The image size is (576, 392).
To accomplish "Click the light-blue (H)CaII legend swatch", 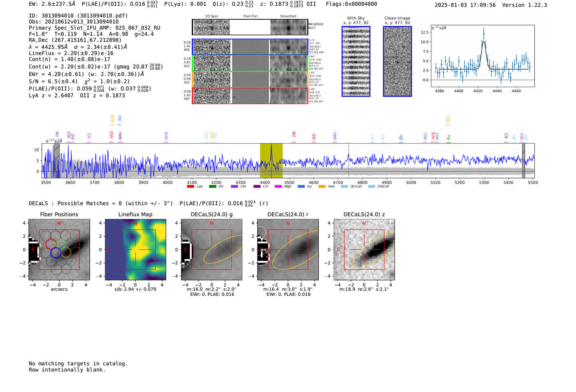I will tap(372, 187).
